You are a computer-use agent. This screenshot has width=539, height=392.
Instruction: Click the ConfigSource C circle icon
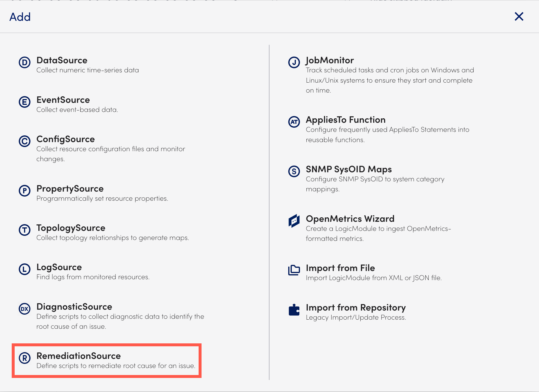point(25,141)
